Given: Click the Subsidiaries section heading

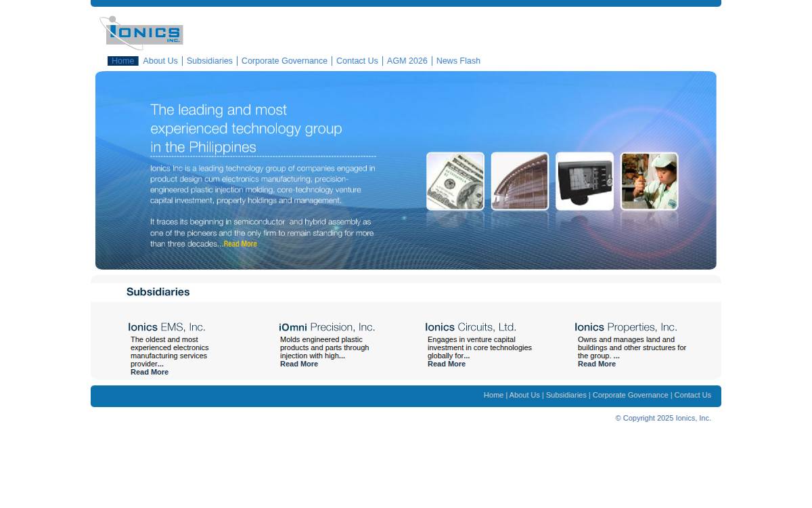Looking at the screenshot, I should pos(158,292).
